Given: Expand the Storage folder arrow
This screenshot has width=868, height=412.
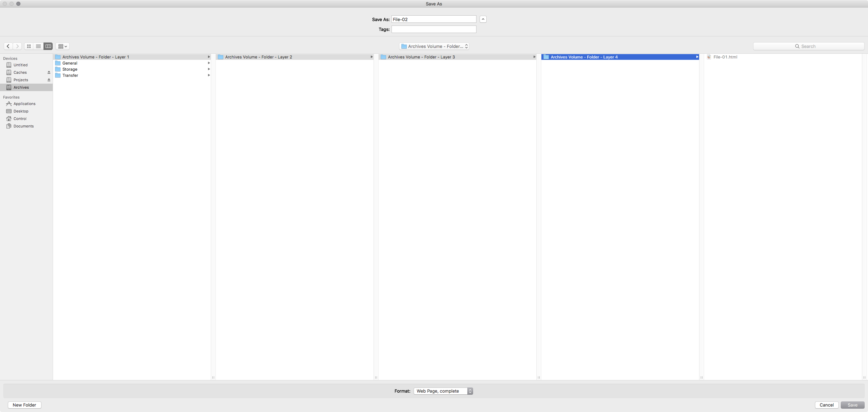Looking at the screenshot, I should coord(209,69).
